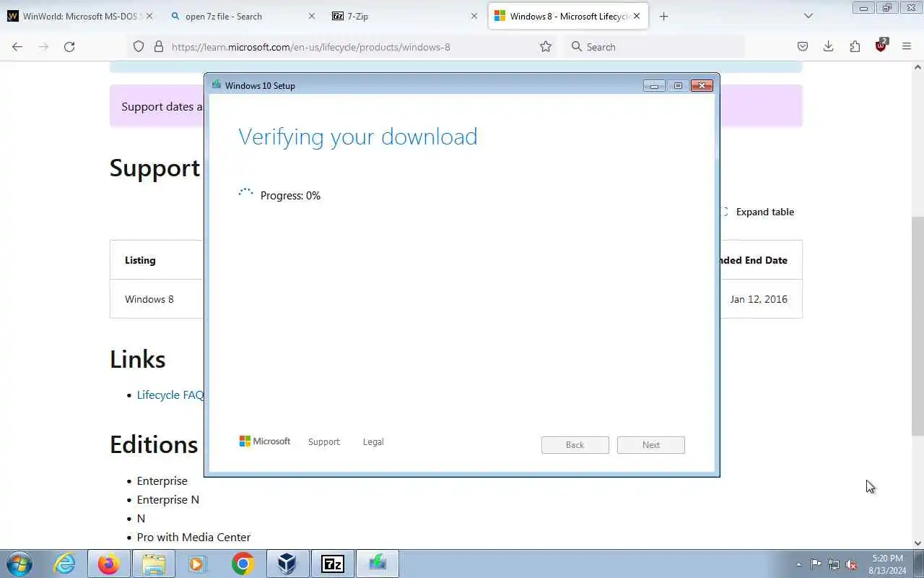The height and width of the screenshot is (578, 924).
Task: Click the Progress: 0% text
Action: 290,196
